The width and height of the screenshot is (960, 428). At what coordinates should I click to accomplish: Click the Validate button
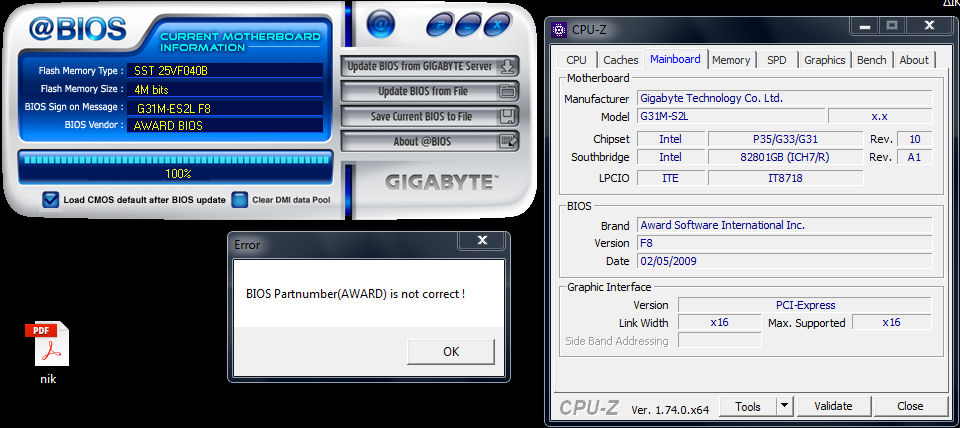pos(833,407)
